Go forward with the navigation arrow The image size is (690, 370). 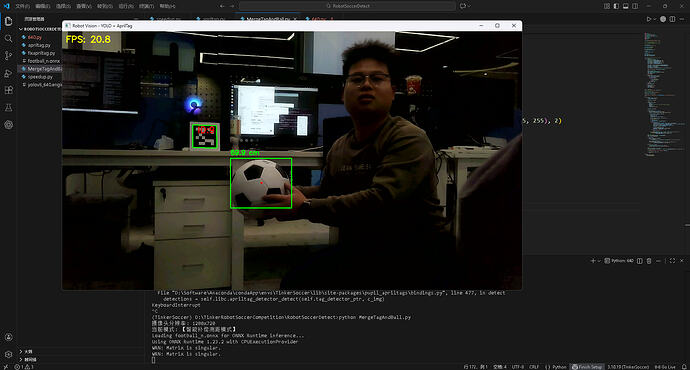pos(231,6)
